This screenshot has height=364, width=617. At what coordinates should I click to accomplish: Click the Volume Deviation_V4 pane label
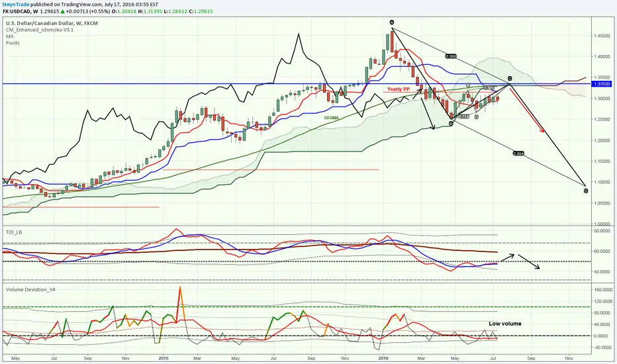tap(30, 289)
